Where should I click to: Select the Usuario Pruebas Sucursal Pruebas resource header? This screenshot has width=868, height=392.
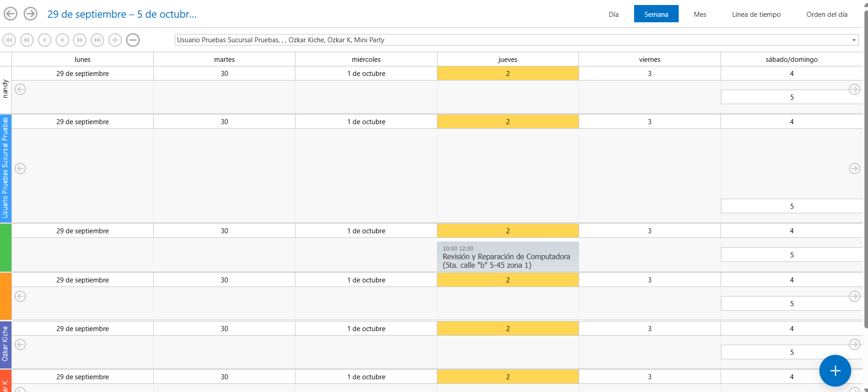pyautogui.click(x=5, y=168)
